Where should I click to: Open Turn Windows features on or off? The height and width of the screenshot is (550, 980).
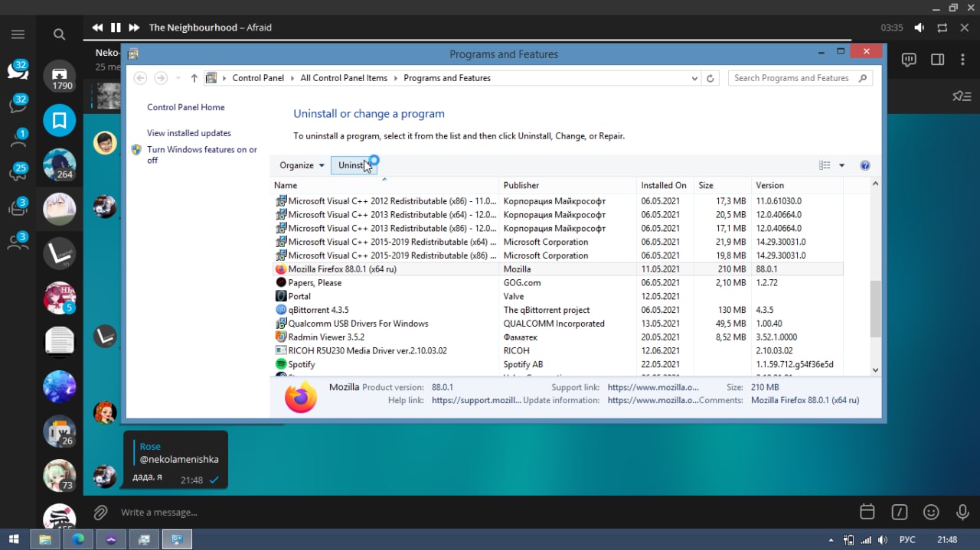point(202,155)
